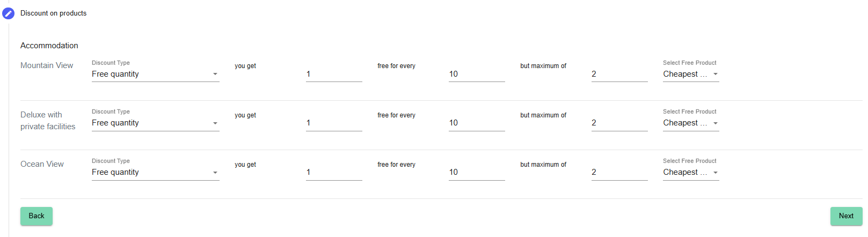
Task: Focus Deluxe 'you get' quantity field
Action: tap(334, 123)
